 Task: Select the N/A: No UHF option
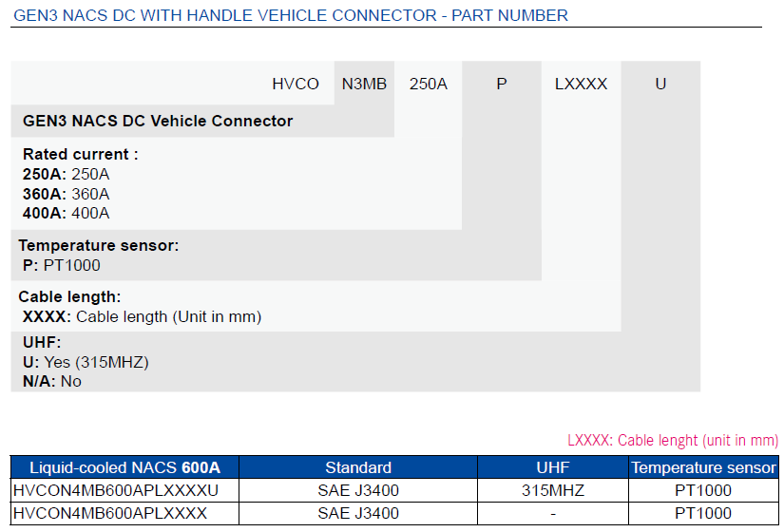[52, 381]
